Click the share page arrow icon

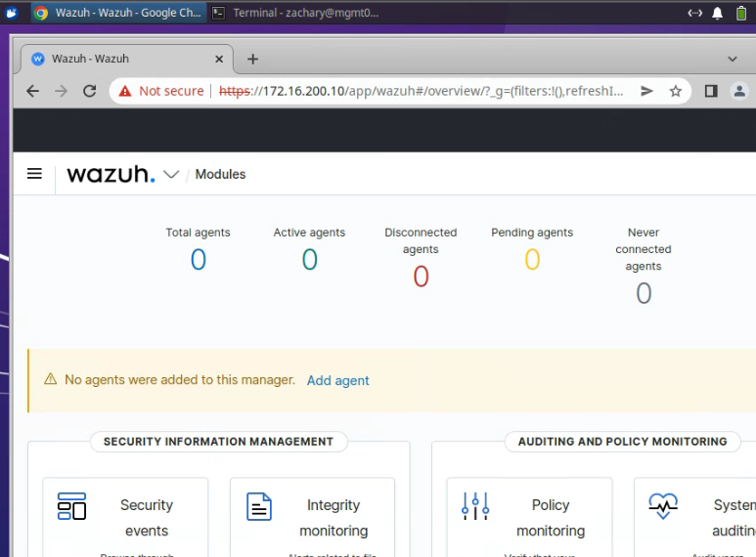pos(646,91)
